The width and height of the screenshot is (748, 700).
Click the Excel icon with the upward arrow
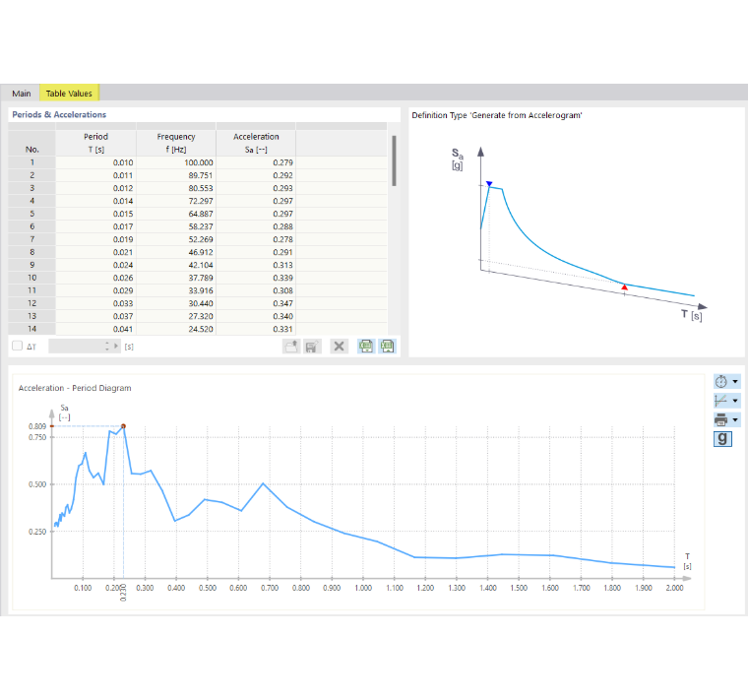coord(388,347)
